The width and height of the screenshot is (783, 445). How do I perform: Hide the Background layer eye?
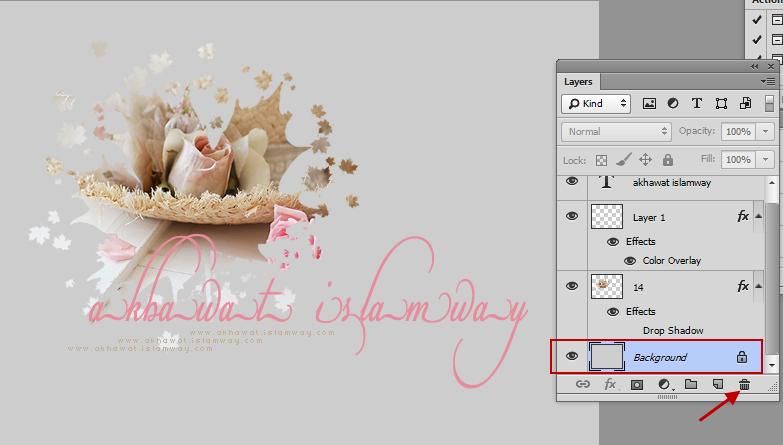click(572, 356)
